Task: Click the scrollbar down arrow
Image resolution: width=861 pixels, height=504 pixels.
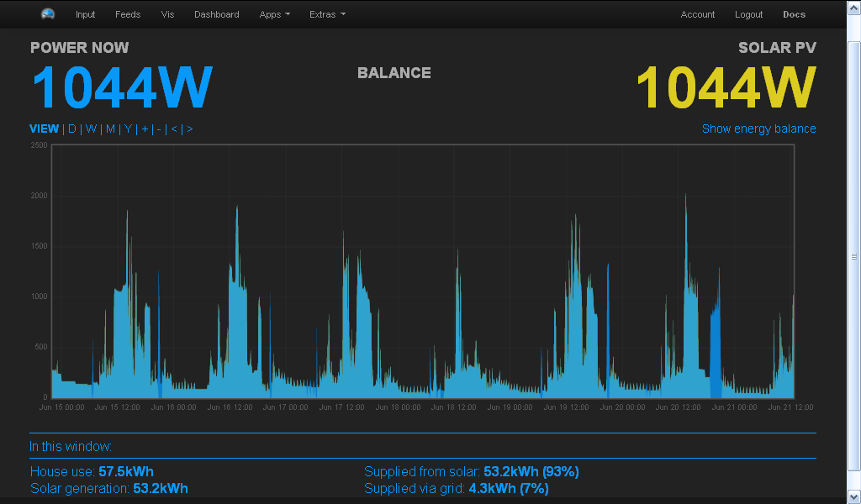Action: [853, 497]
